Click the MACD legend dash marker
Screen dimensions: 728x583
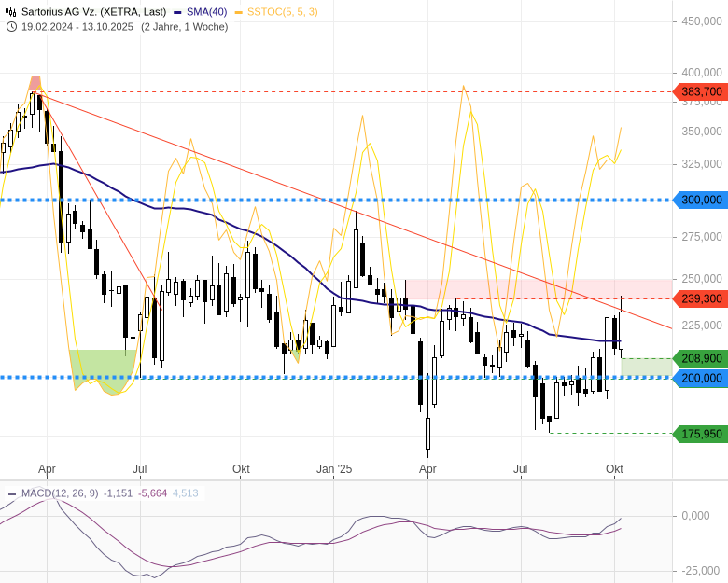point(11,493)
